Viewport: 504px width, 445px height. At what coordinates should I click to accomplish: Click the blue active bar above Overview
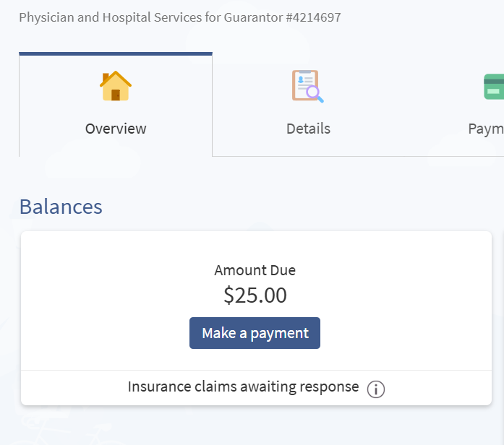116,53
